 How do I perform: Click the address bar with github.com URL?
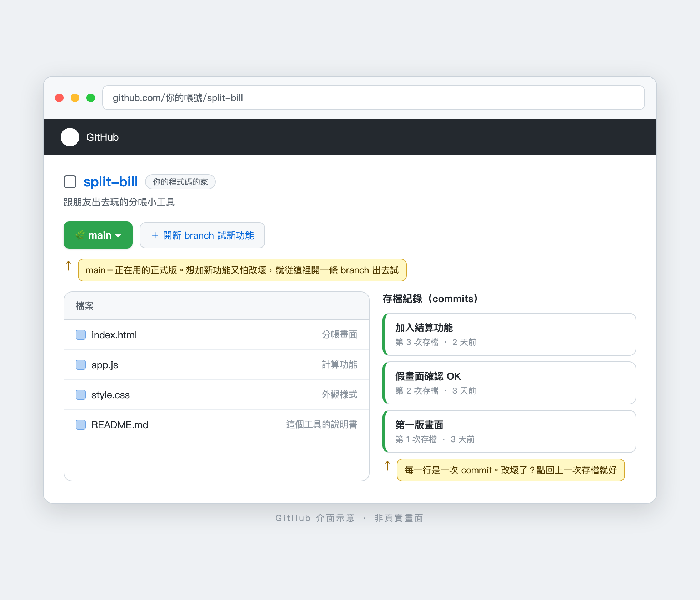point(373,97)
